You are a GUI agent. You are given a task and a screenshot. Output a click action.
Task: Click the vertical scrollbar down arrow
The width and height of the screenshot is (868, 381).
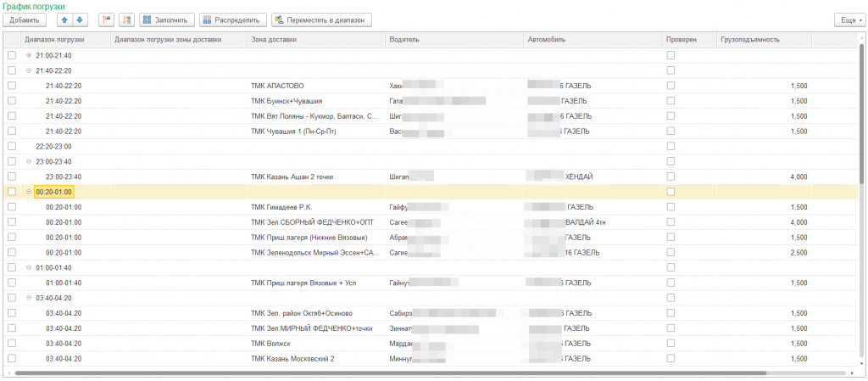pyautogui.click(x=861, y=363)
